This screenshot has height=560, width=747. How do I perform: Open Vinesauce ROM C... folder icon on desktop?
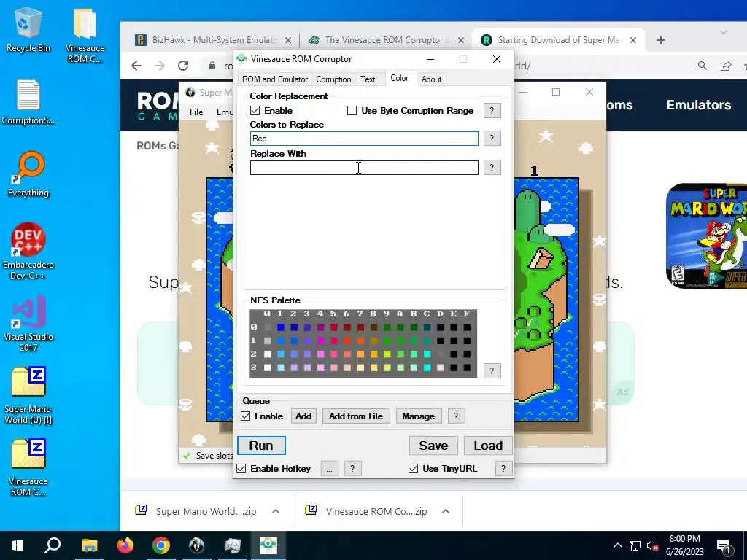(x=85, y=36)
